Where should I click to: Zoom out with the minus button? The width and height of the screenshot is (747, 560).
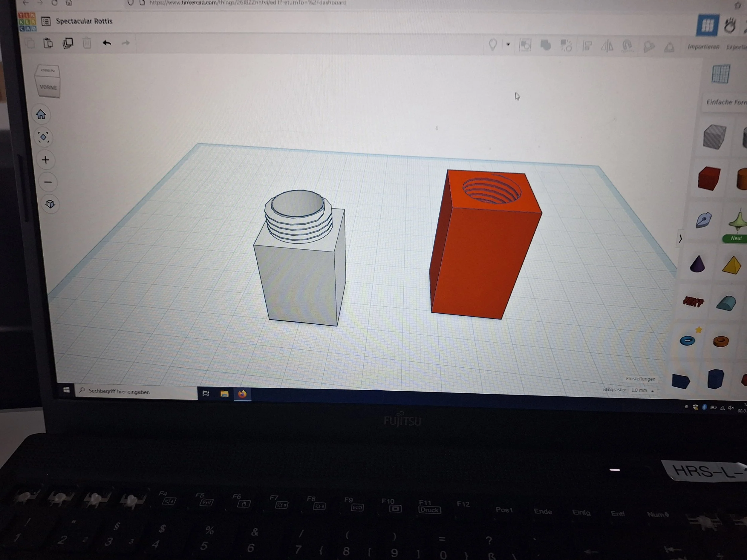[48, 182]
